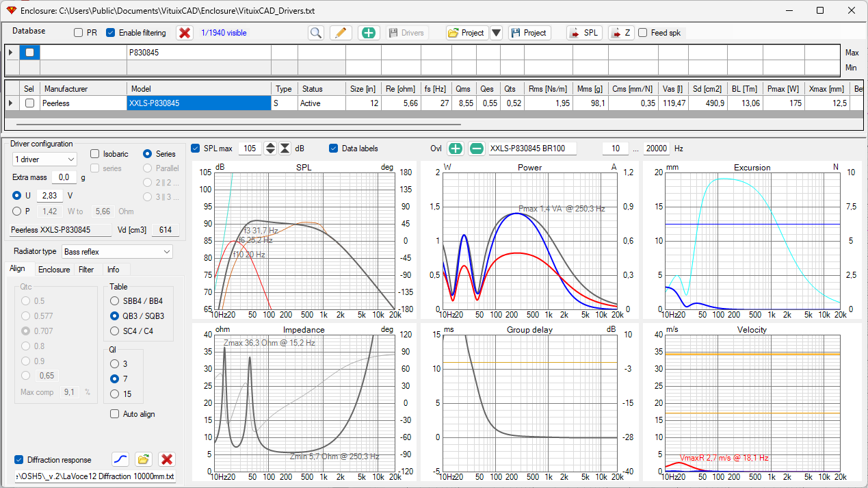Edit the overlay name XXLS-P830845 BR100
The image size is (868, 488).
[x=532, y=149]
